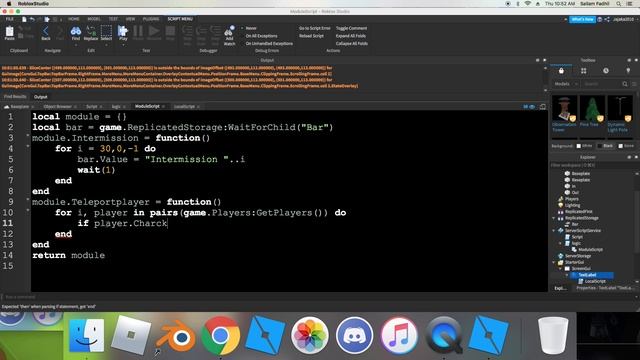Open the Trash in the dock

click(553, 336)
